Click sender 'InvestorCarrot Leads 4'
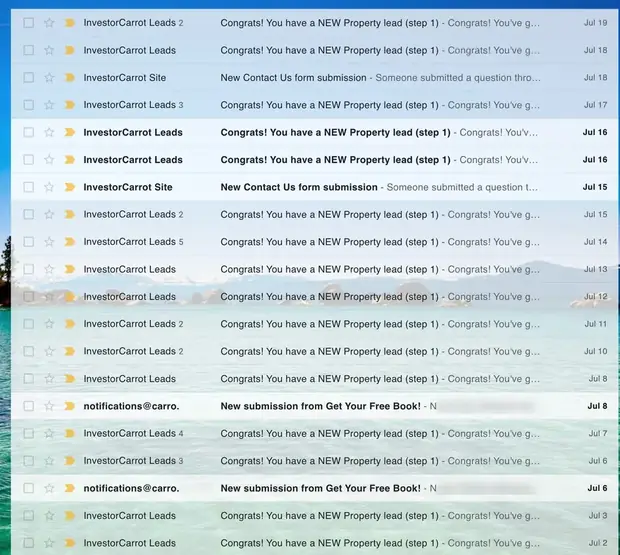The height and width of the screenshot is (555, 620). tap(133, 433)
